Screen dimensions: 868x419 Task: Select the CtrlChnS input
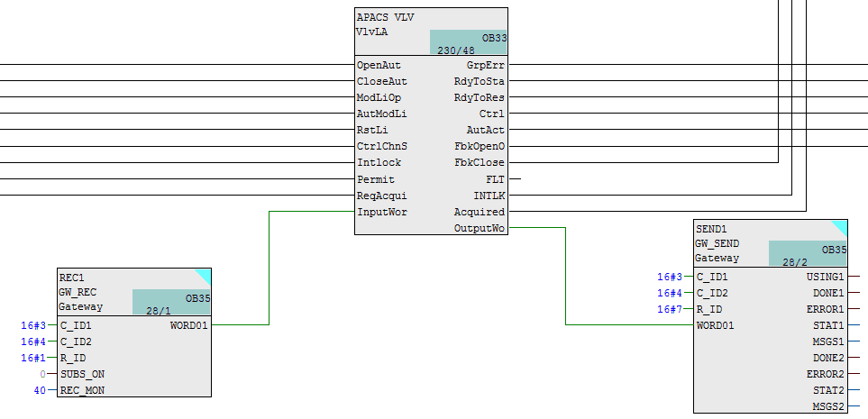coord(382,147)
